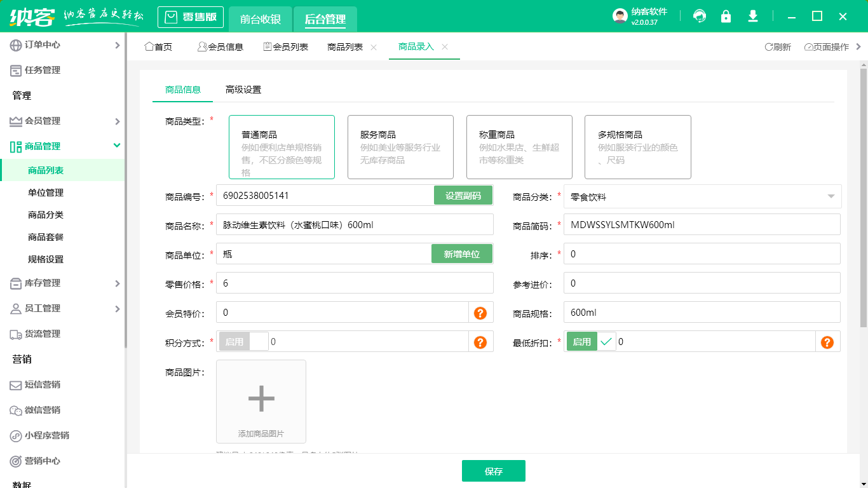Open the customer service headset icon
The width and height of the screenshot is (868, 488).
pyautogui.click(x=699, y=16)
